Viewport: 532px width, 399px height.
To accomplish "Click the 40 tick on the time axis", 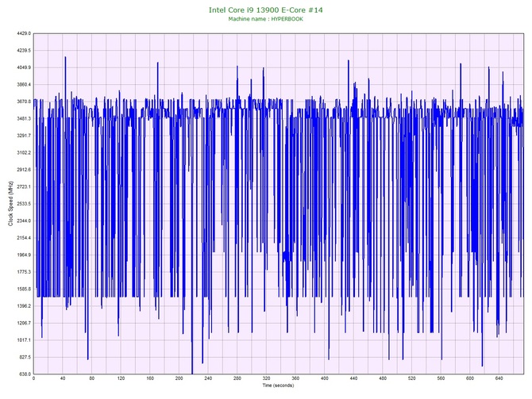I will (63, 378).
